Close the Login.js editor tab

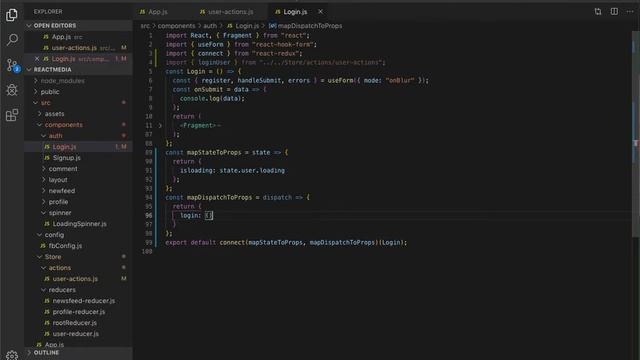pyautogui.click(x=320, y=12)
